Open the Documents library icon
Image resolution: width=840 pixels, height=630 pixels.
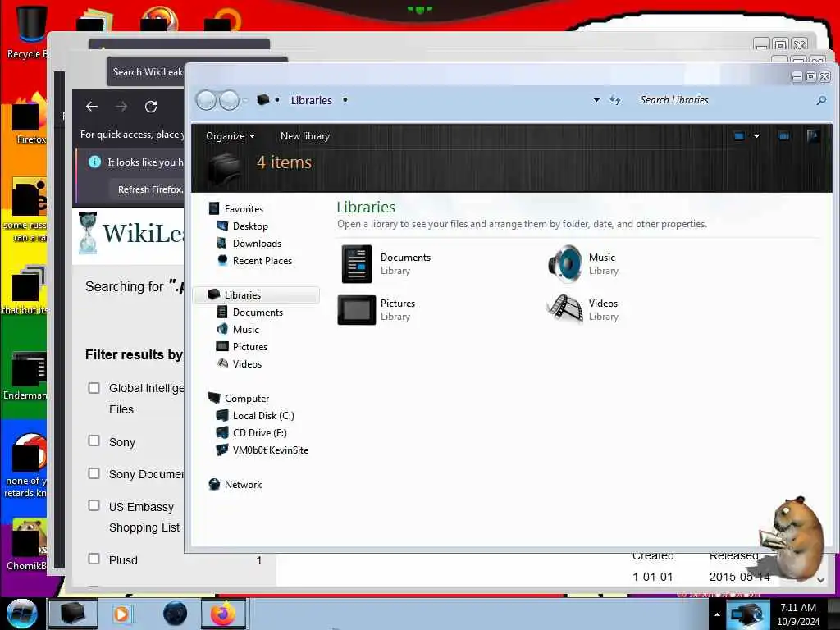click(x=356, y=263)
